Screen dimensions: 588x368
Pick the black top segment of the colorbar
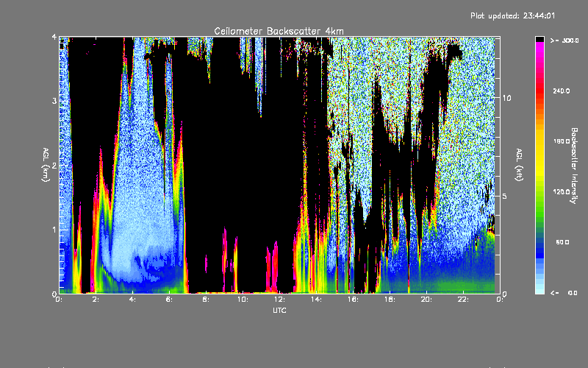(x=539, y=39)
